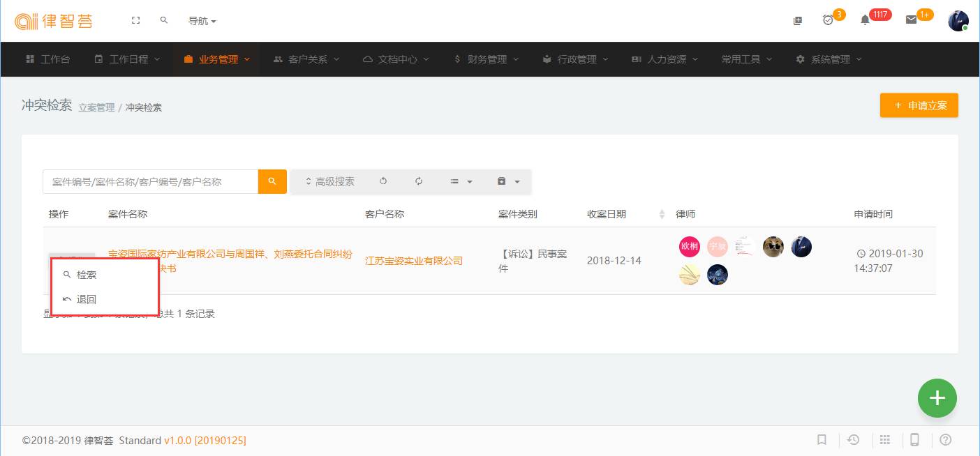The height and width of the screenshot is (456, 980).
Task: Open the history clock icon in footer
Action: (853, 440)
